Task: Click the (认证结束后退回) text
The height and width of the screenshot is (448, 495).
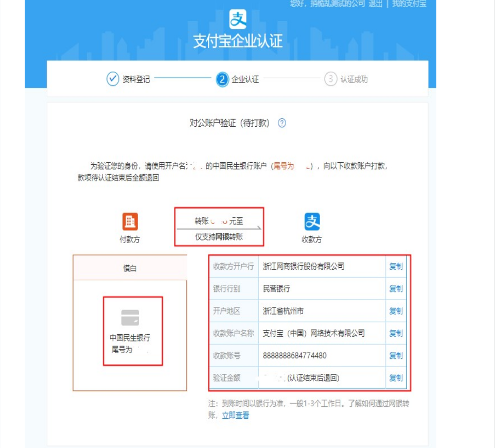Action: click(313, 378)
